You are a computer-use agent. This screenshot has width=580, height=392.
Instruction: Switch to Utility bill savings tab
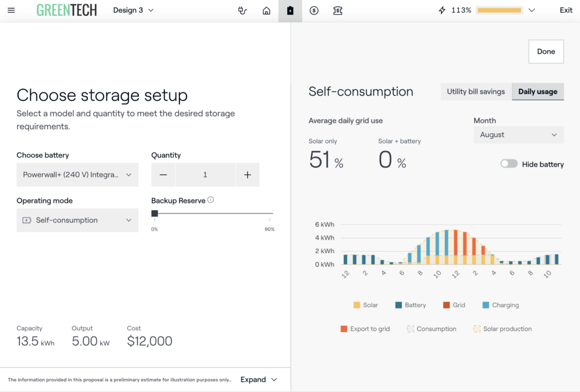pyautogui.click(x=476, y=91)
